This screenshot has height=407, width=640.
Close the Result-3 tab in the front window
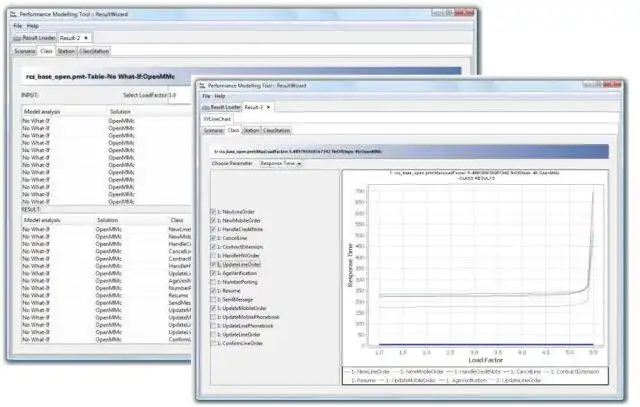point(268,107)
